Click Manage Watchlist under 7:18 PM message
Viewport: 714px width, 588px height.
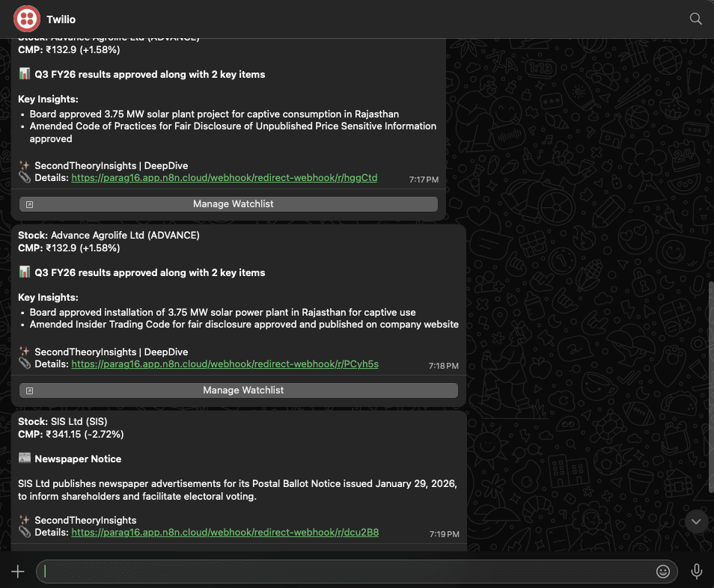[x=239, y=390]
